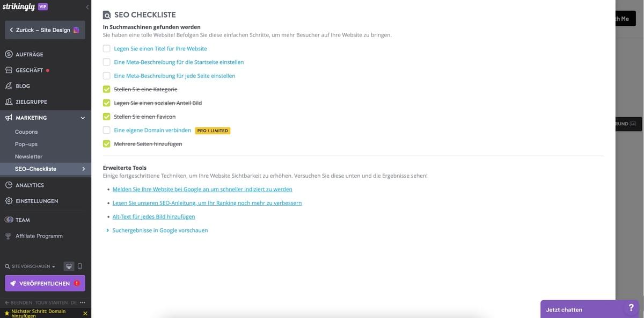Switch to mobile preview icon
644x318 pixels.
[x=79, y=266]
